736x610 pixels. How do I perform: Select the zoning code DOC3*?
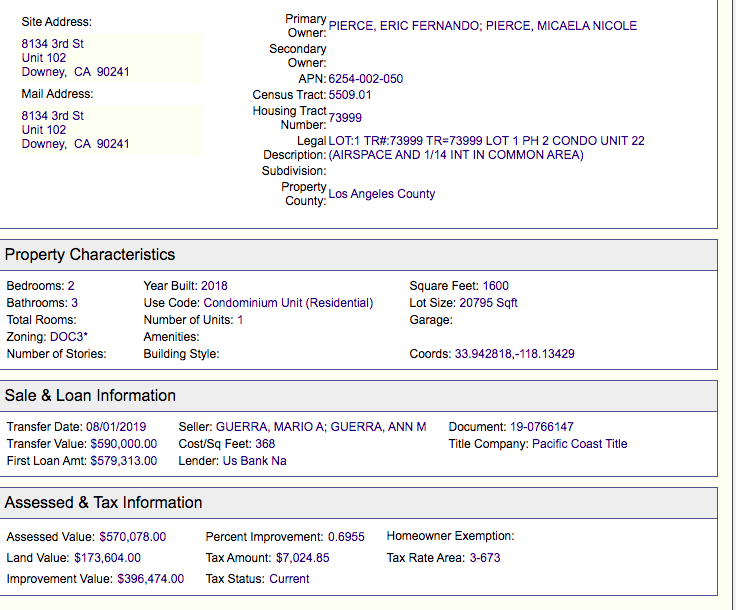[69, 337]
